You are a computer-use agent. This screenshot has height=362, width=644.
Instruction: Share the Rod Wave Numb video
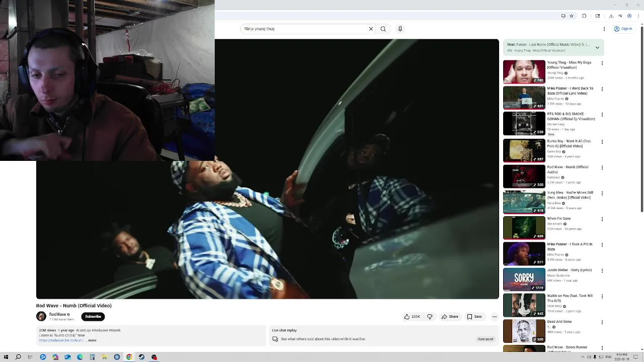pos(450,317)
